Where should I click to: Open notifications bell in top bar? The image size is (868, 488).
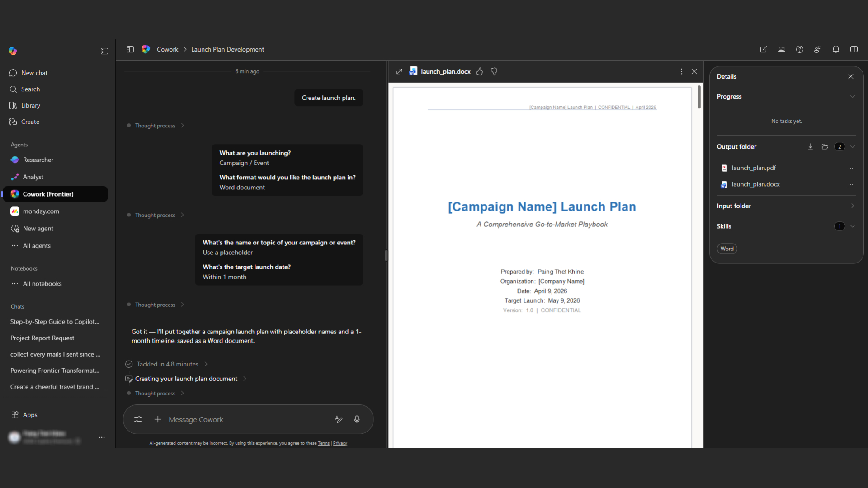click(835, 49)
